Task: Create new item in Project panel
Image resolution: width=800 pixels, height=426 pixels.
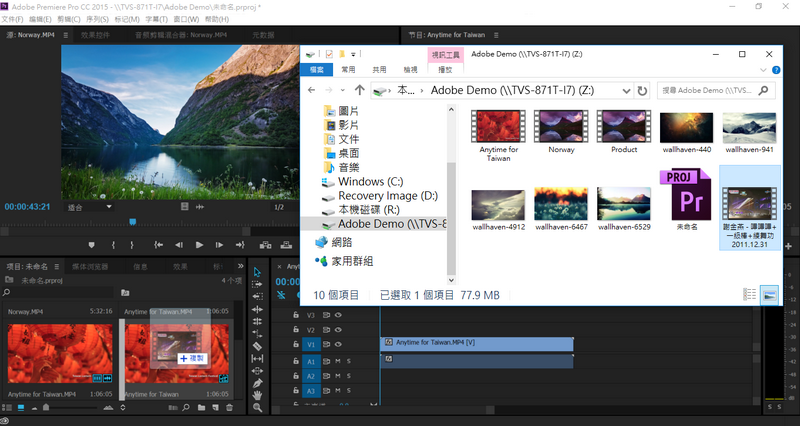Action: point(215,407)
